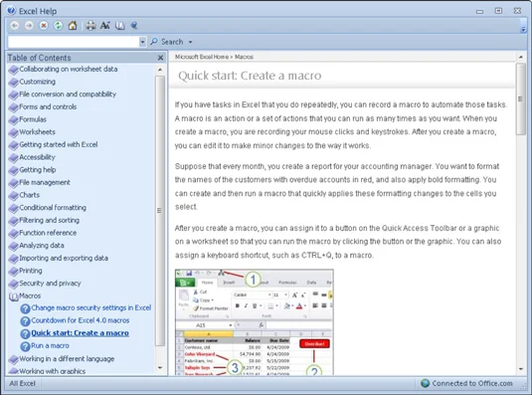Expand File management
This screenshot has width=532, height=395.
click(x=40, y=182)
